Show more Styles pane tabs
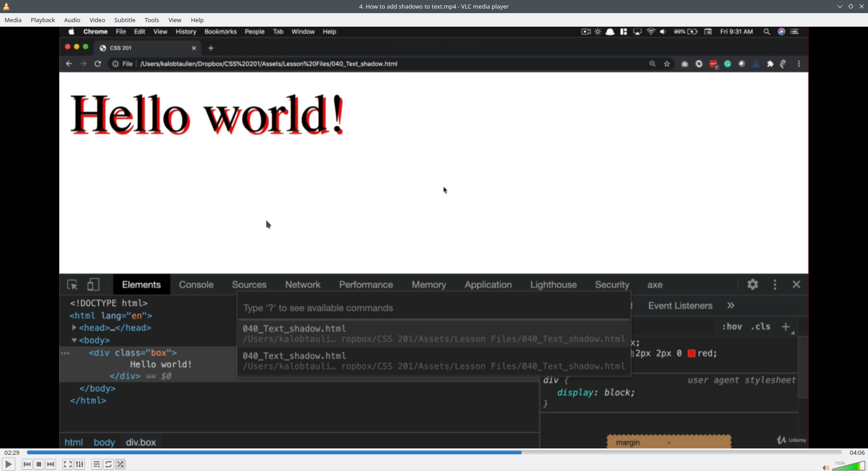868x471 pixels. click(731, 306)
